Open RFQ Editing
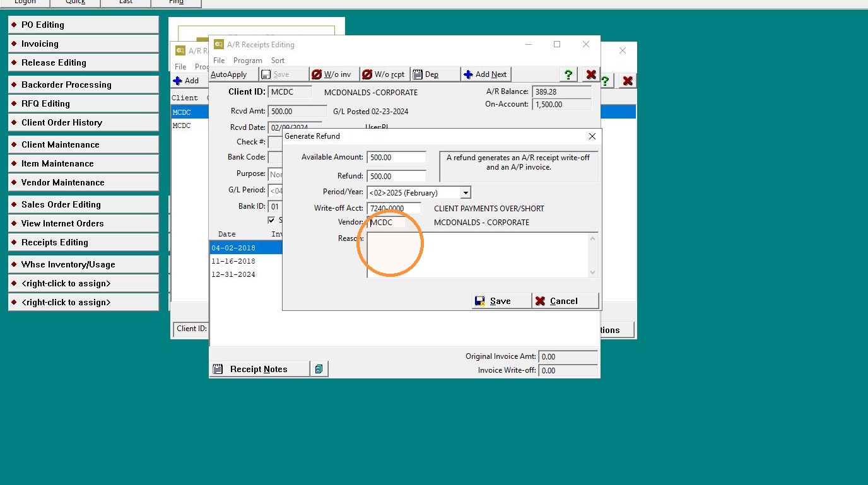 click(83, 103)
